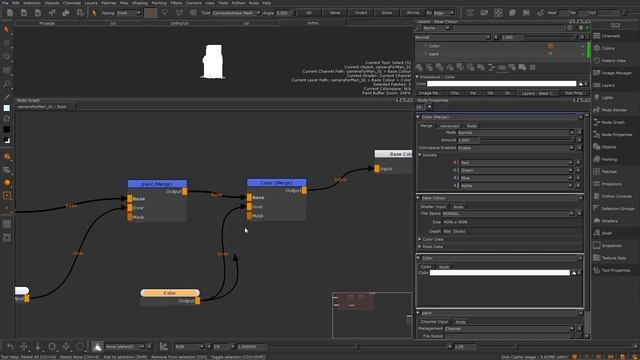Open the File Space NORMAL dropdown
This screenshot has width=640, height=360.
coord(508,213)
